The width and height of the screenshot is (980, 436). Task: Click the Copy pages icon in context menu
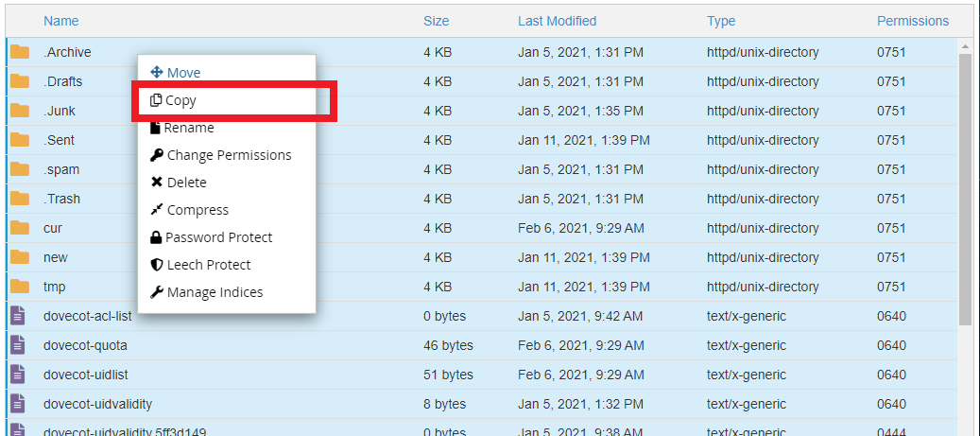156,100
